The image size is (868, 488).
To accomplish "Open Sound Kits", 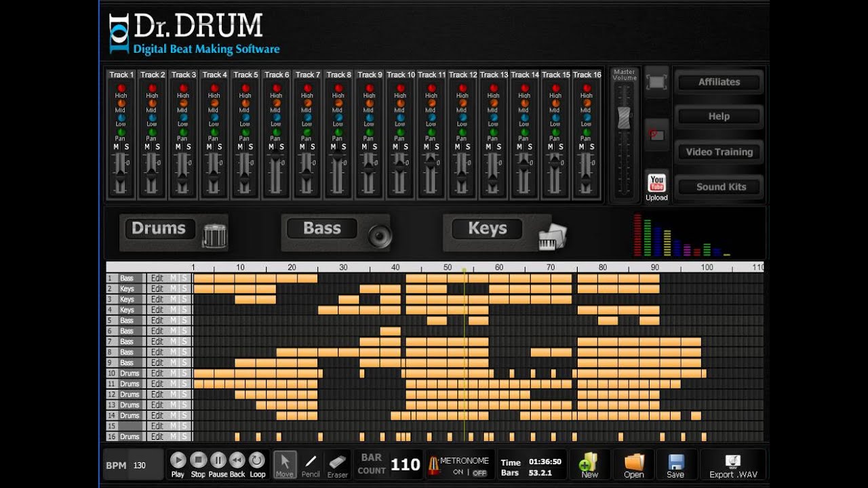I will point(719,186).
